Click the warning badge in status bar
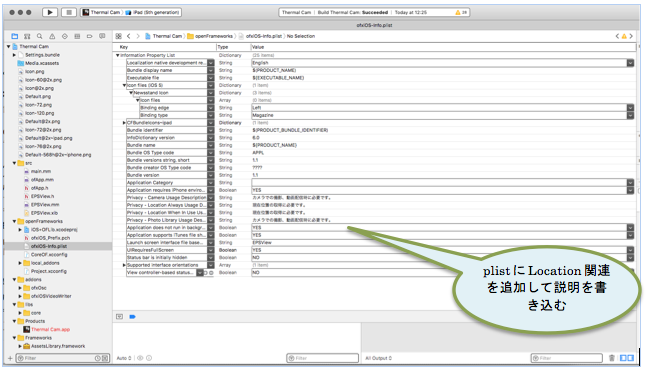 coord(461,12)
